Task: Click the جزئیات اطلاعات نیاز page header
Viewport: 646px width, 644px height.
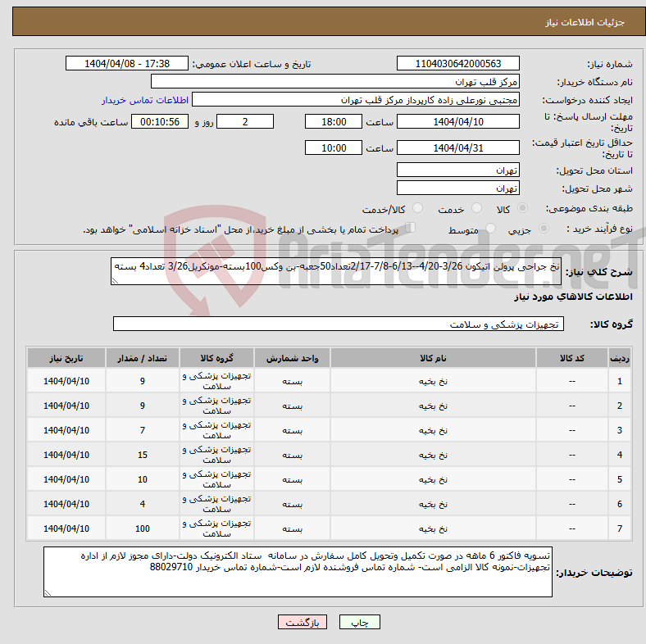Action: click(585, 22)
